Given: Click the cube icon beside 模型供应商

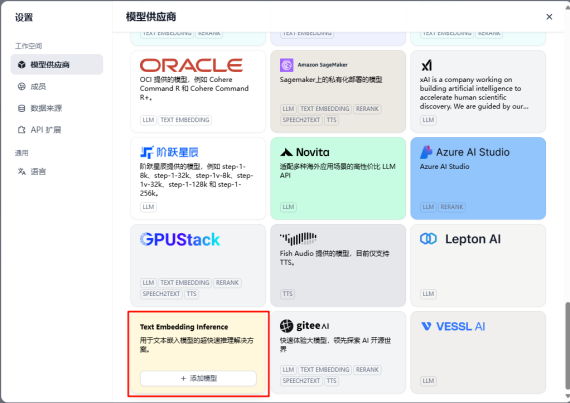Looking at the screenshot, I should click(22, 65).
